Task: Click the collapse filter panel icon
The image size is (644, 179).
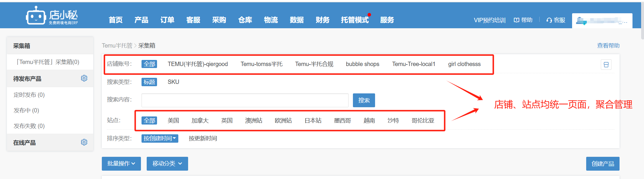Action: (x=606, y=65)
